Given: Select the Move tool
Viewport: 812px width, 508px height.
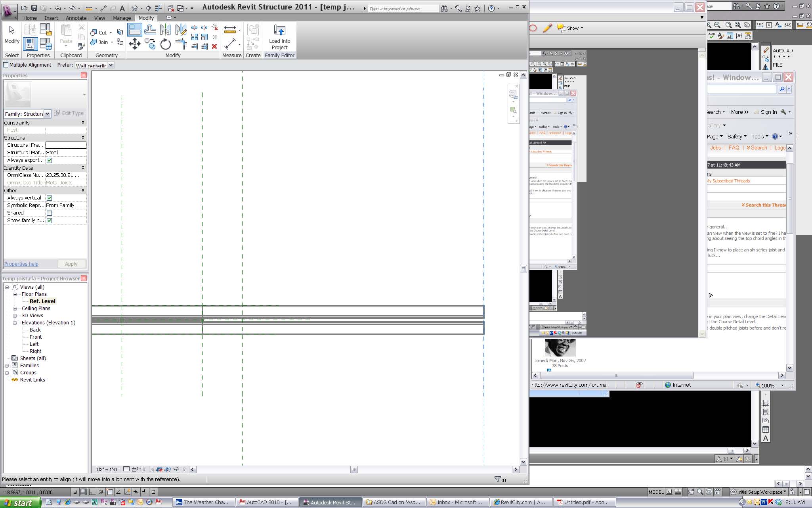Looking at the screenshot, I should [135, 44].
